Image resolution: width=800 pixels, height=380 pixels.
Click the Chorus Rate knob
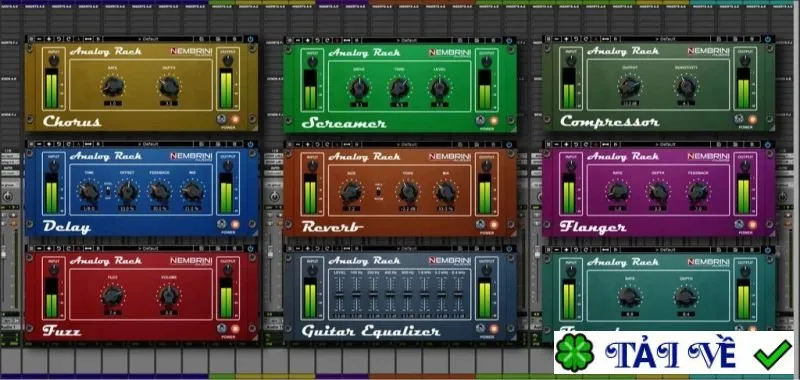[113, 86]
